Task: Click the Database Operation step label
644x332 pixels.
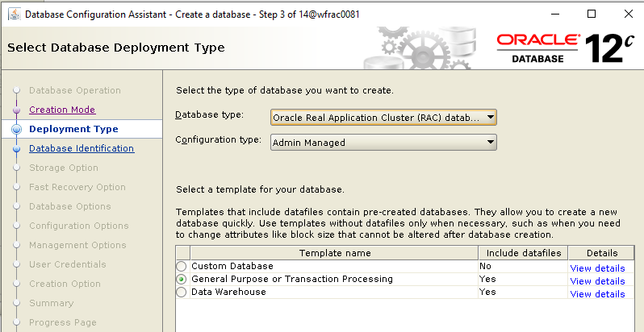Action: tap(75, 90)
